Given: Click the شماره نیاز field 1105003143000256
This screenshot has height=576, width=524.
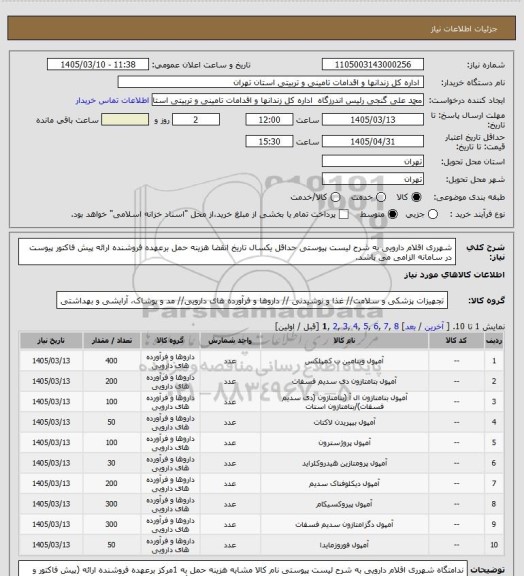Looking at the screenshot, I should (373, 64).
